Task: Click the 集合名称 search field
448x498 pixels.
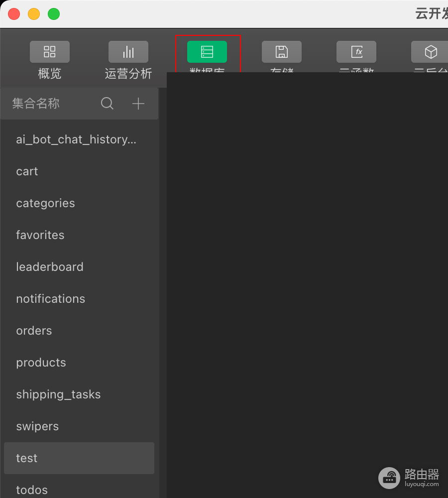Action: pos(51,104)
